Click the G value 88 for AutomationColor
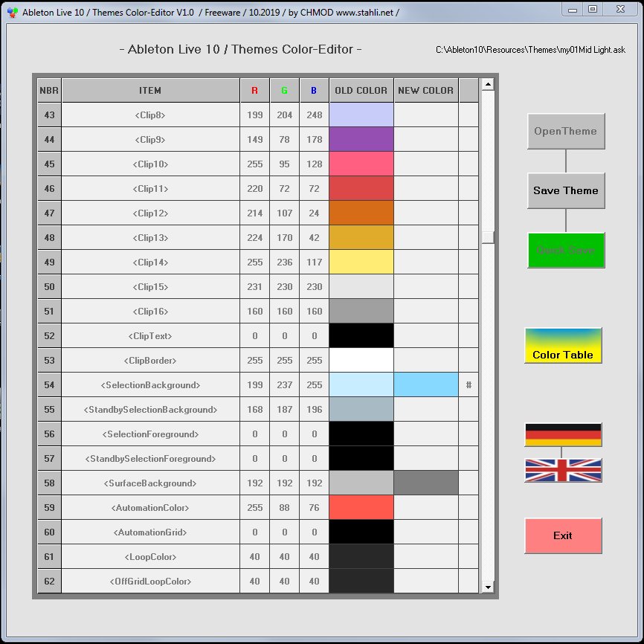 (x=284, y=508)
